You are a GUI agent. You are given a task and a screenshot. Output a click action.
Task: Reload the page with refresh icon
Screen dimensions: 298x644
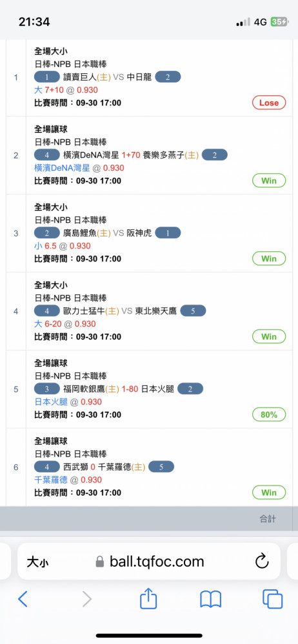pos(262,562)
